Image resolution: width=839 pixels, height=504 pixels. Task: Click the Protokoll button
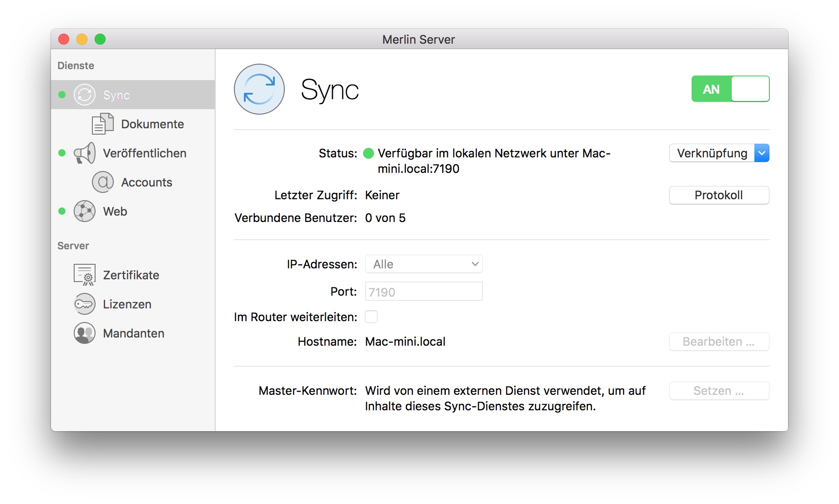(x=719, y=195)
